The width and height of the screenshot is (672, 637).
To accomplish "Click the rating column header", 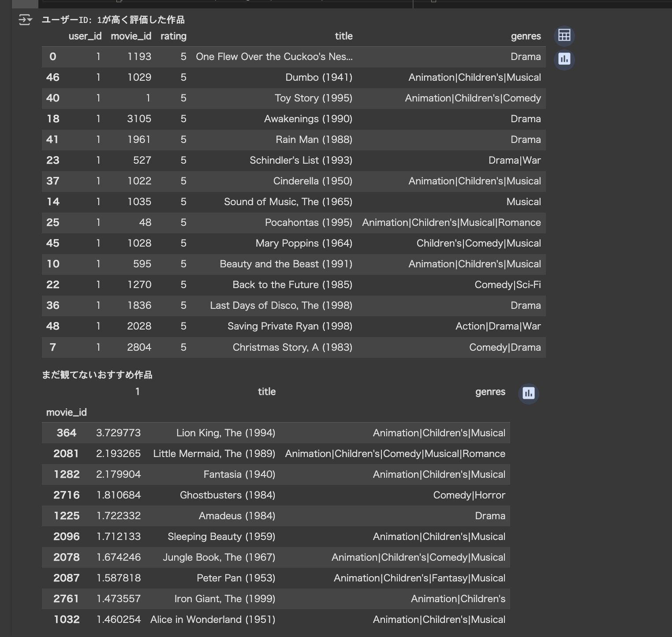I will (173, 36).
